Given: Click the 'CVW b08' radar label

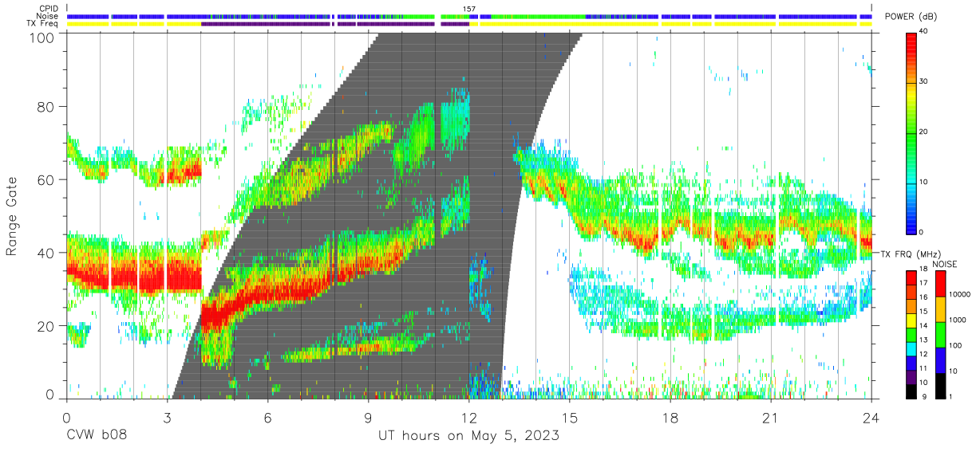Looking at the screenshot, I should click(x=96, y=436).
